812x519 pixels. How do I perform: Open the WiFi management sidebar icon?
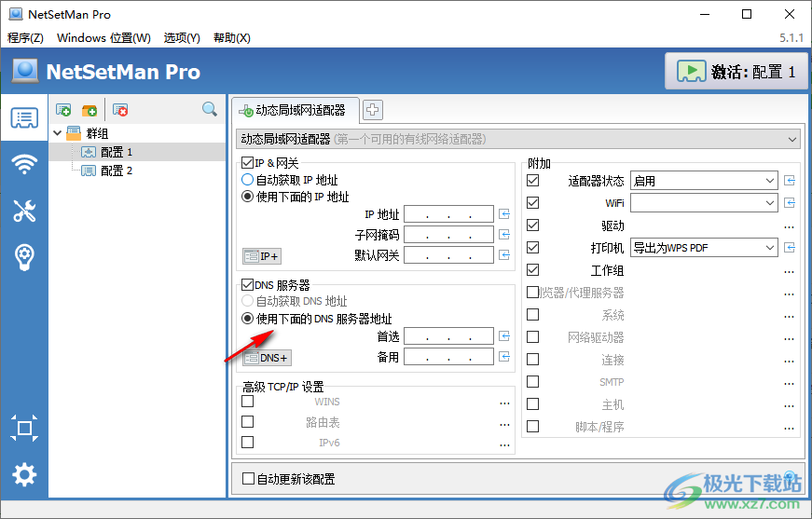pos(24,164)
